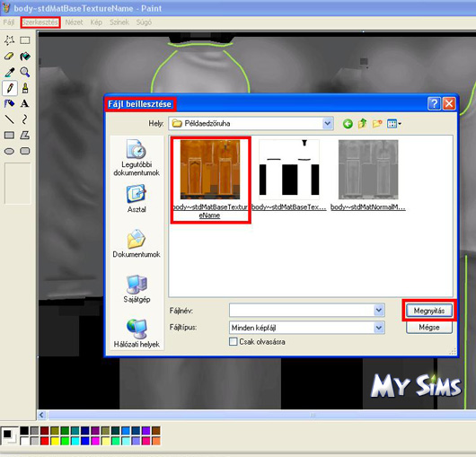The image size is (476, 457).
Task: Open the Nézet menu
Action: 74,22
